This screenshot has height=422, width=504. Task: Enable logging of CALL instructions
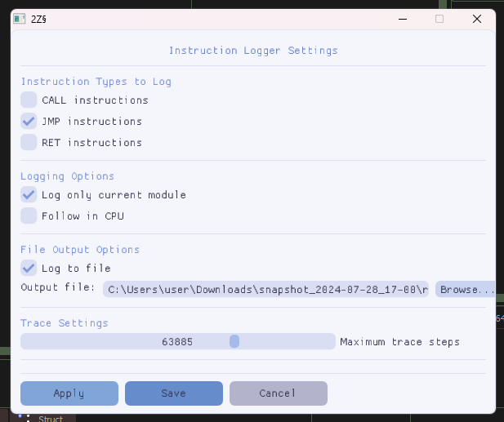[29, 100]
